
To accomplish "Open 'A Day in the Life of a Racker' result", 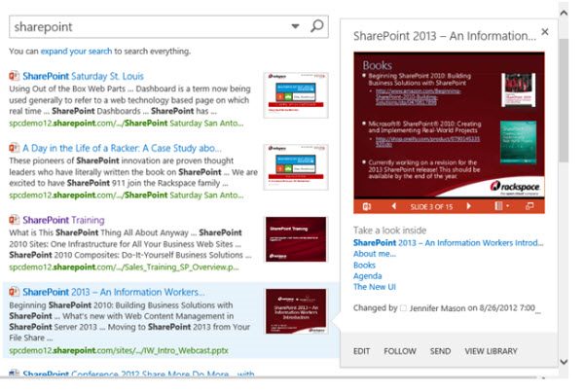I will click(122, 148).
